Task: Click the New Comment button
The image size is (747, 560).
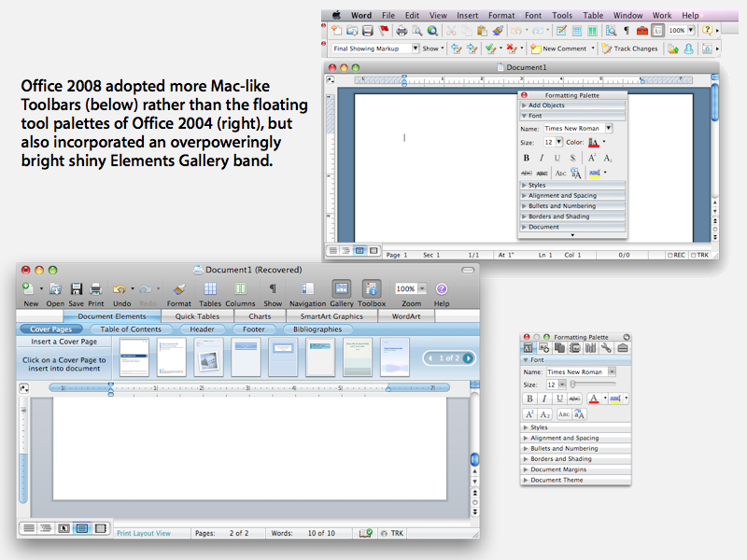Action: pos(559,49)
